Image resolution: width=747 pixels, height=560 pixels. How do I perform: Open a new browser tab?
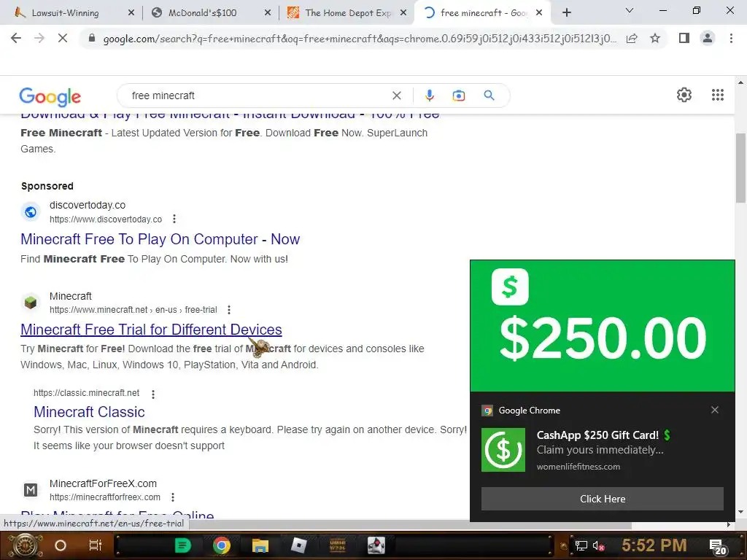[566, 13]
